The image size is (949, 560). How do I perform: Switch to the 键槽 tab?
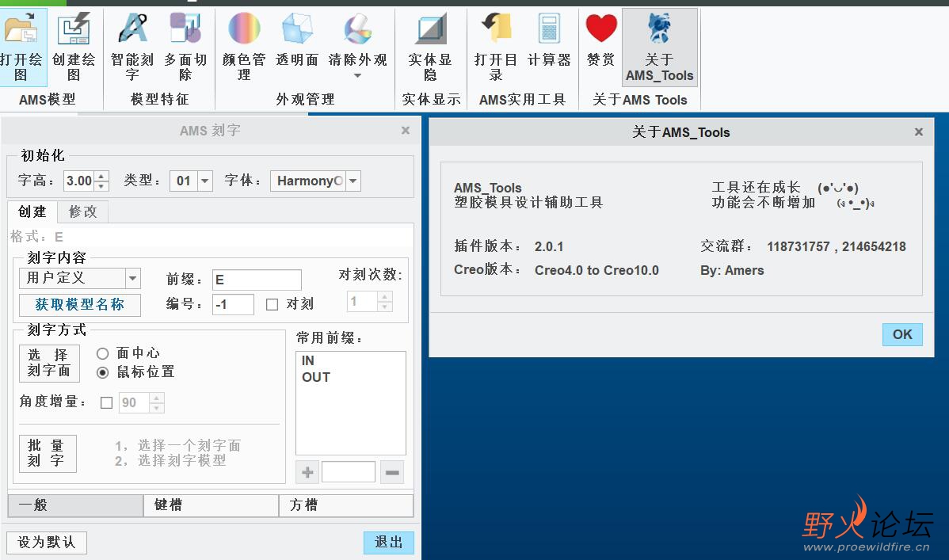(212, 505)
